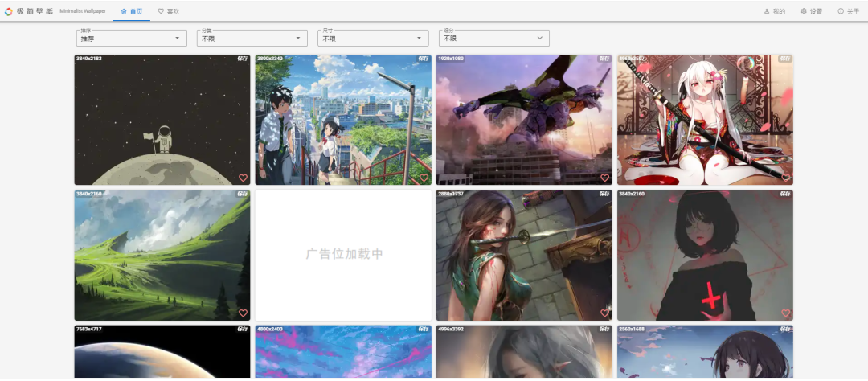Click the 2560x1688 resolution label
This screenshot has height=381, width=868.
click(x=632, y=329)
